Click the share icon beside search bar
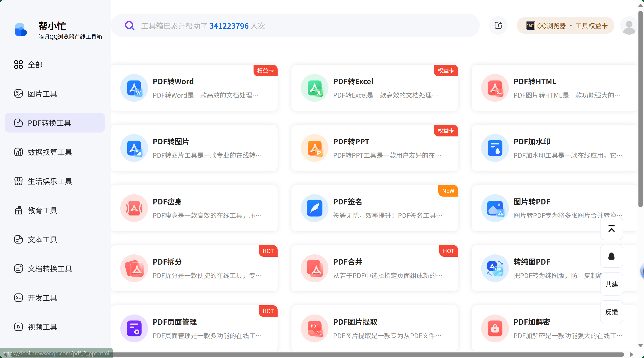 coord(498,25)
